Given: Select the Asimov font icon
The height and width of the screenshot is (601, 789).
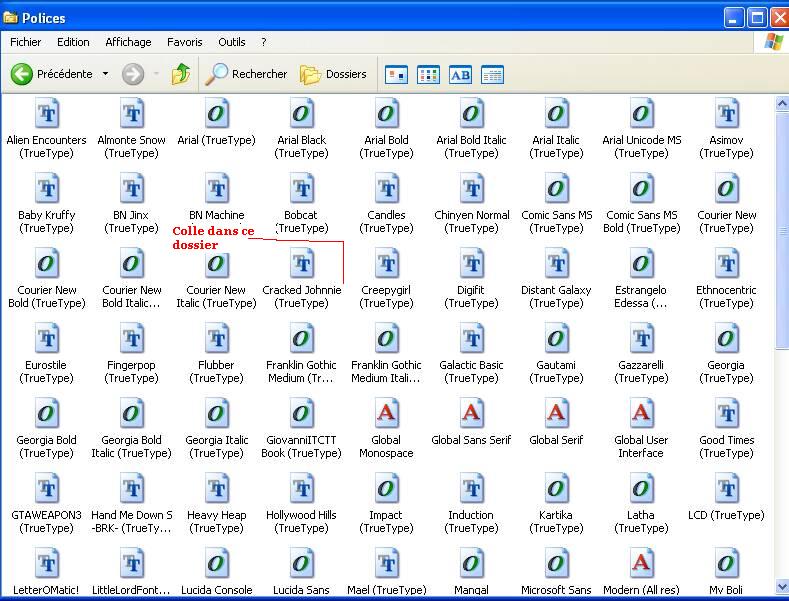Looking at the screenshot, I should click(727, 113).
